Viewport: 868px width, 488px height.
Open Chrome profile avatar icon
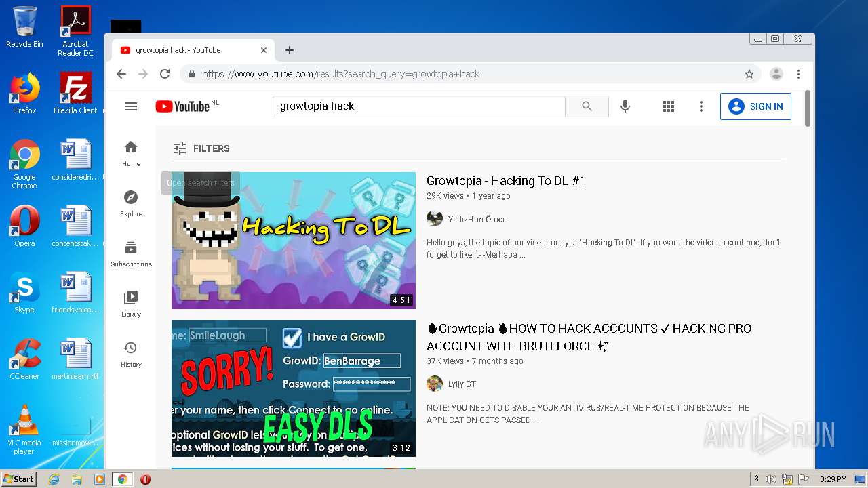[x=776, y=74]
